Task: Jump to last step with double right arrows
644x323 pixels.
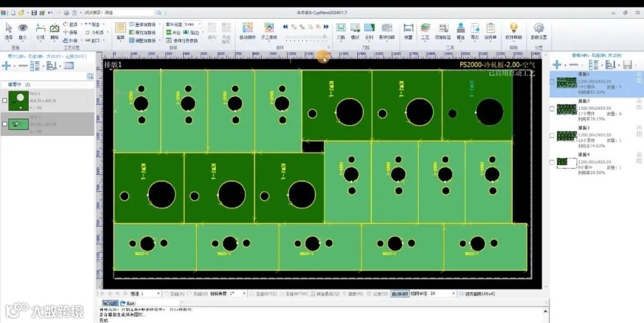Action: point(326,27)
